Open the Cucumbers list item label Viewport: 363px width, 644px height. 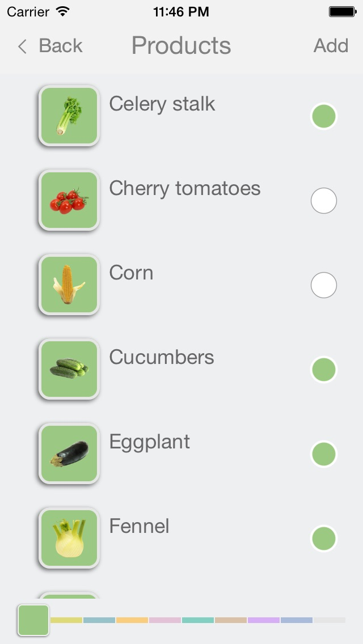click(x=162, y=357)
